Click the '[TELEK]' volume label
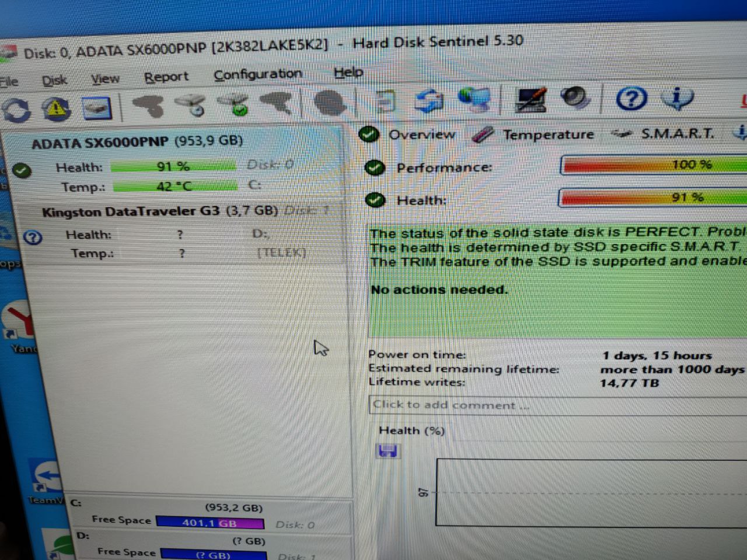This screenshot has width=747, height=560. click(282, 253)
